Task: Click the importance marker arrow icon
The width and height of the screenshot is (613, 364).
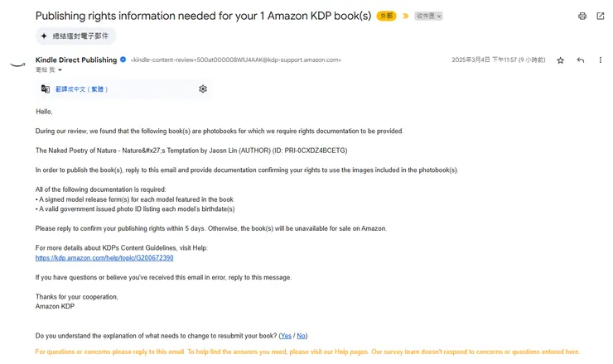Action: pos(406,17)
